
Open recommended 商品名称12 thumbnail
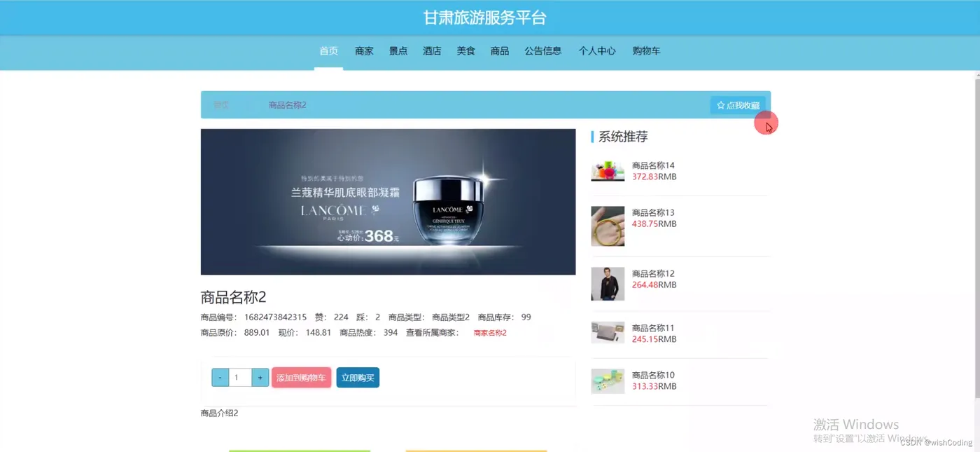click(x=608, y=284)
